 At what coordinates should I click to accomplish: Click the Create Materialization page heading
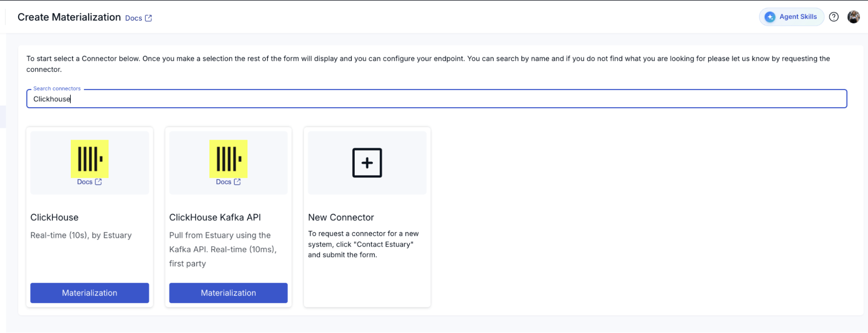(x=69, y=17)
